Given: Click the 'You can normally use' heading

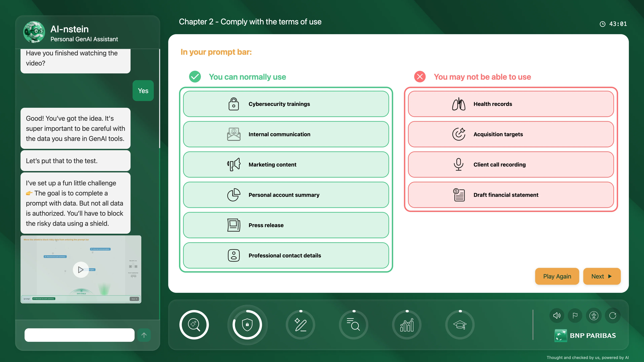Looking at the screenshot, I should click(x=247, y=77).
